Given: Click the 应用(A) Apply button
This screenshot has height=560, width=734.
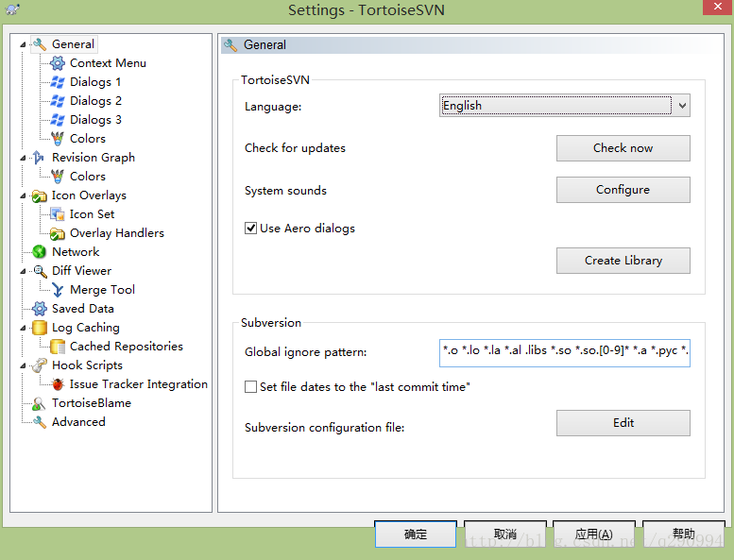Looking at the screenshot, I should point(594,534).
